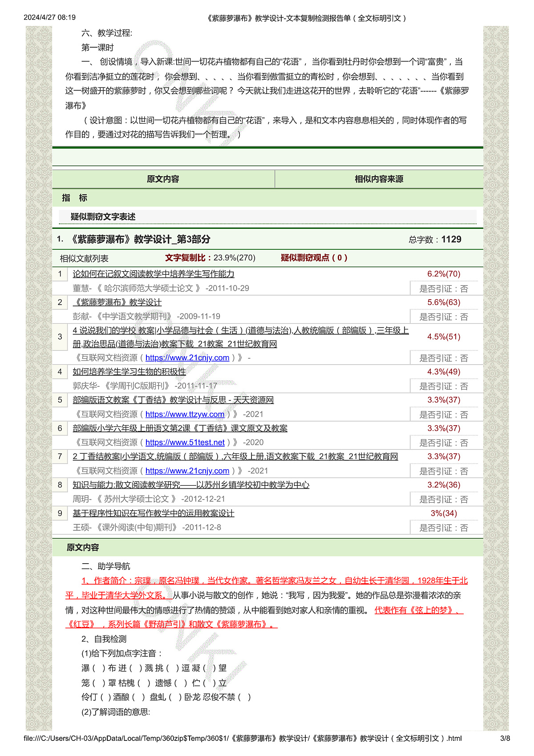The width and height of the screenshot is (534, 756).
Task: Click 疑似剽窃观点 ( 0 ) text
Action: click(x=314, y=258)
